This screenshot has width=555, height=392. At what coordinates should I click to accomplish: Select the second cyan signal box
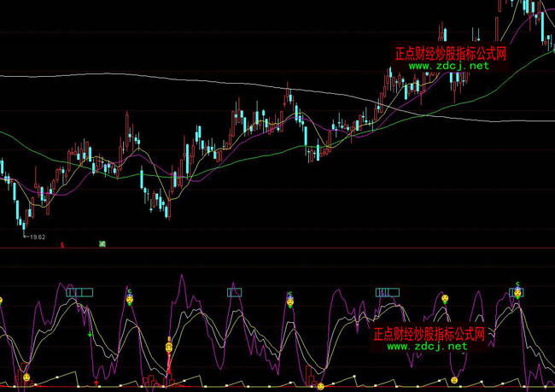click(x=235, y=292)
